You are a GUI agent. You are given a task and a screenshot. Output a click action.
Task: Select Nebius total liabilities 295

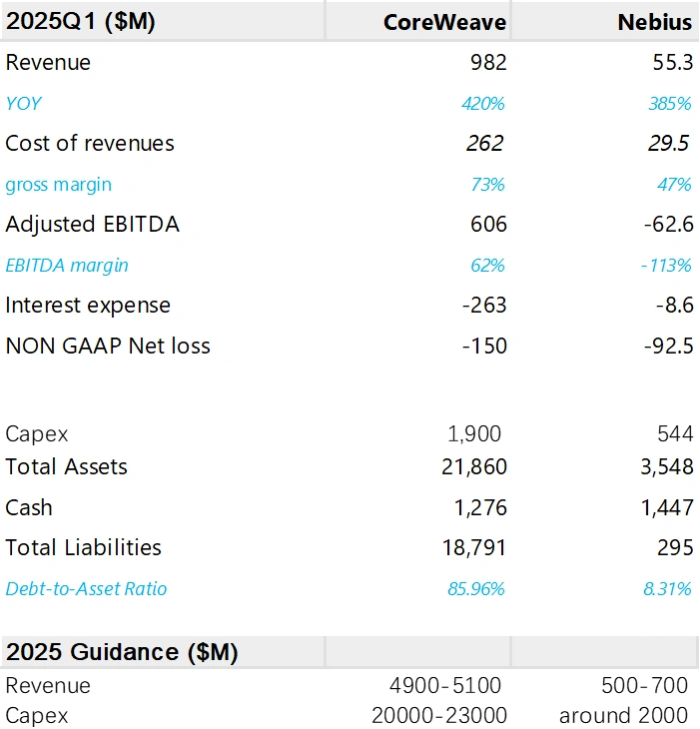point(675,547)
